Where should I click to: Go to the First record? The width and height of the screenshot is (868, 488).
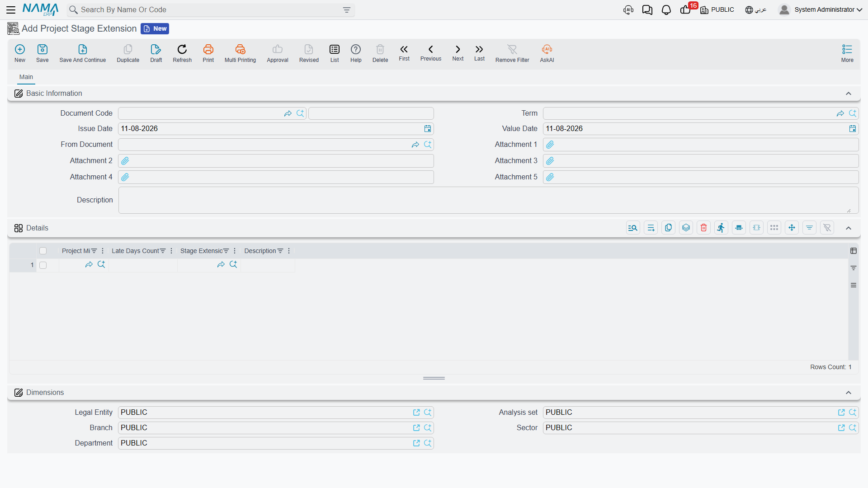click(x=404, y=53)
